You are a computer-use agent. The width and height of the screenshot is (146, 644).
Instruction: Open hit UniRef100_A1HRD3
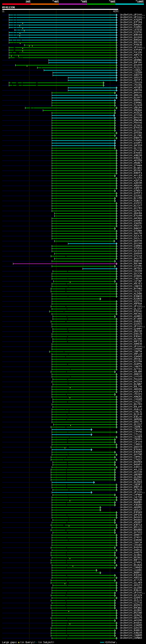coord(131,316)
